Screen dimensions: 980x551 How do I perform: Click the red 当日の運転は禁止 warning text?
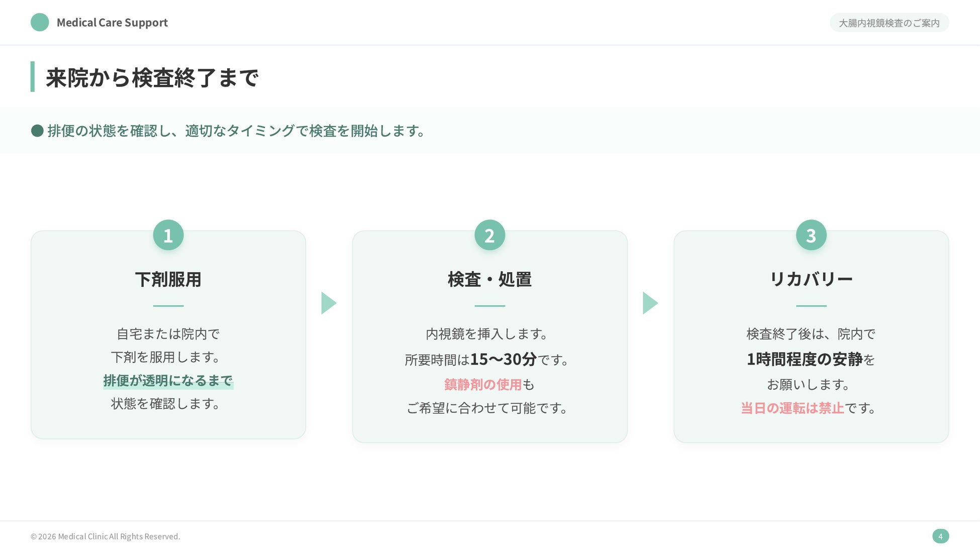click(793, 408)
